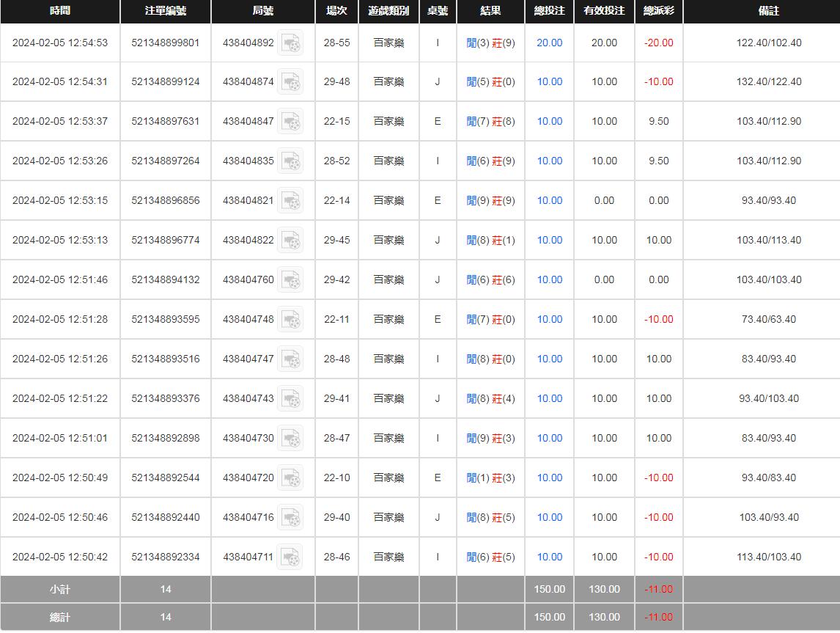840x633 pixels.
Task: Click the 小計 subtotal row label
Action: [x=60, y=590]
